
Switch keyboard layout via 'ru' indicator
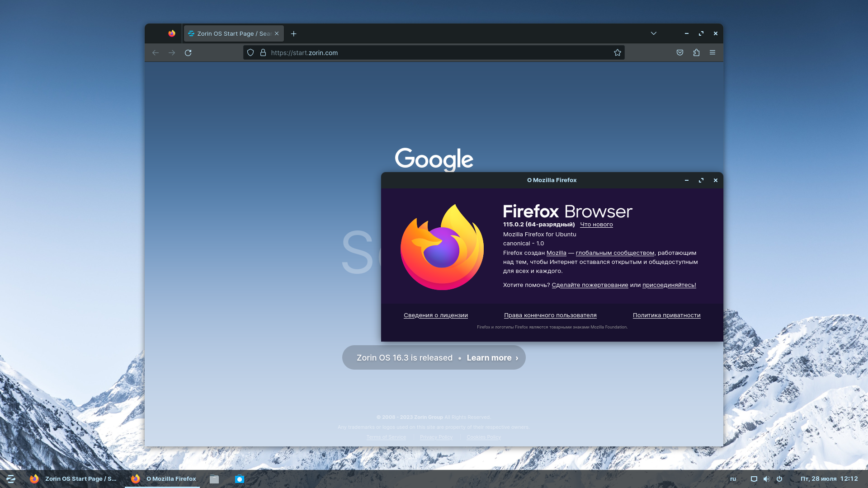click(733, 479)
